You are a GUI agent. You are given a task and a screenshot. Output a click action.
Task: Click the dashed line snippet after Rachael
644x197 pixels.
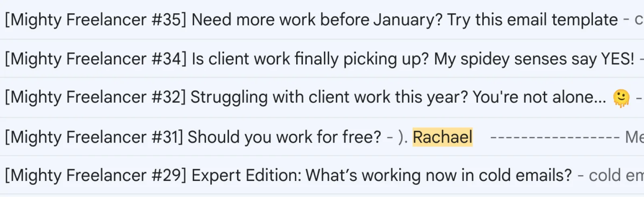(555, 137)
